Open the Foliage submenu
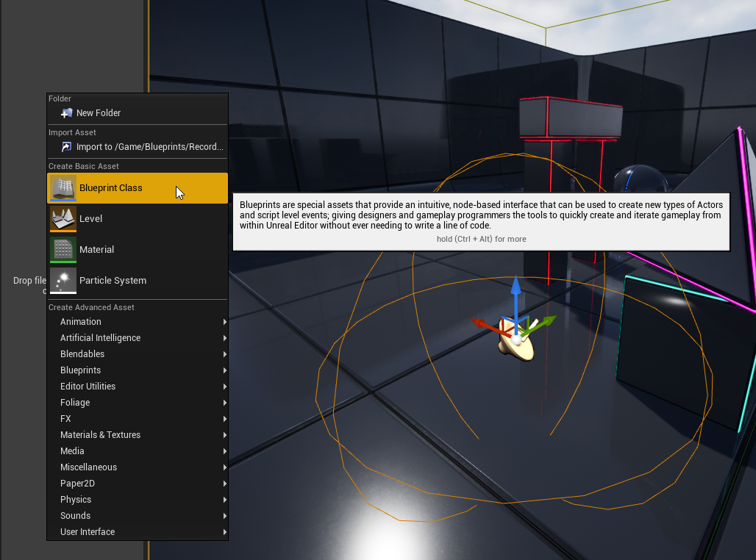Viewport: 756px width, 560px height. coord(138,403)
